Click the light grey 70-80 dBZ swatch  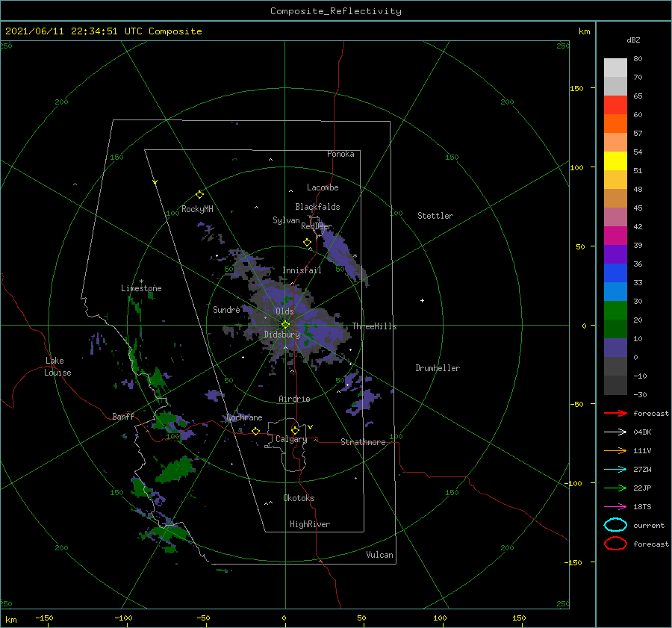tap(615, 68)
